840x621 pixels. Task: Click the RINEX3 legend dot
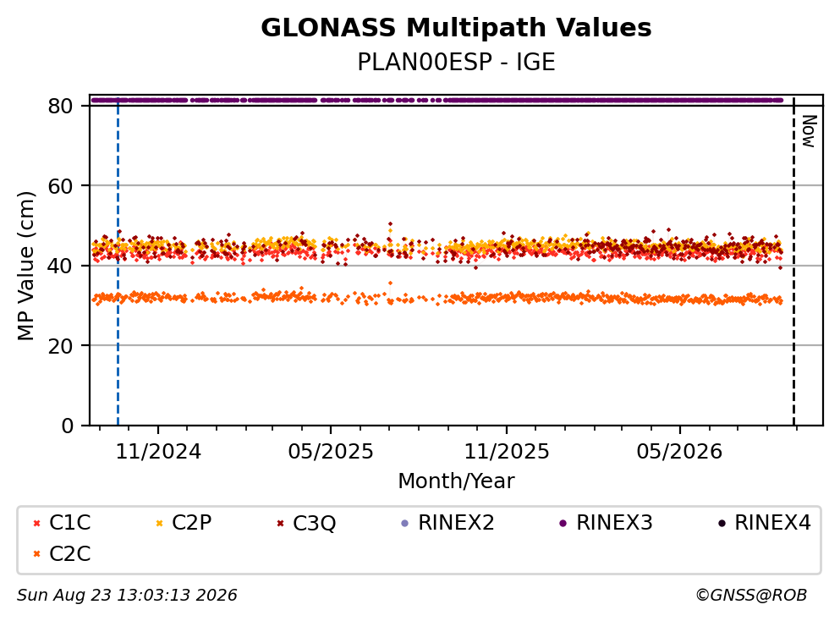[x=563, y=524]
